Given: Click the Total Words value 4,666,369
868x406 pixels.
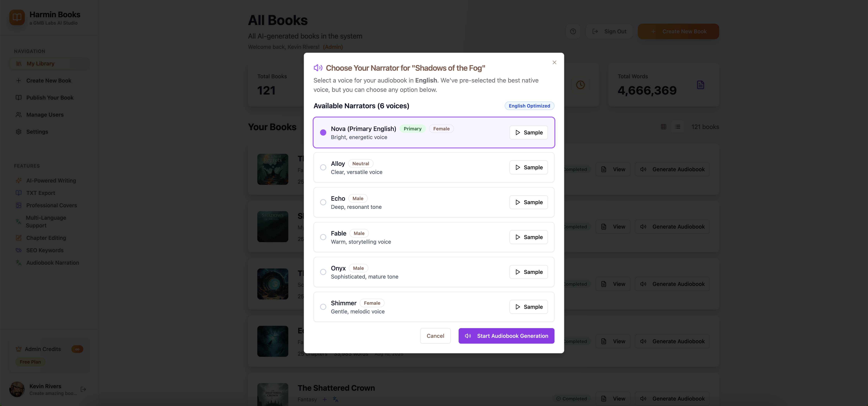Looking at the screenshot, I should 647,90.
